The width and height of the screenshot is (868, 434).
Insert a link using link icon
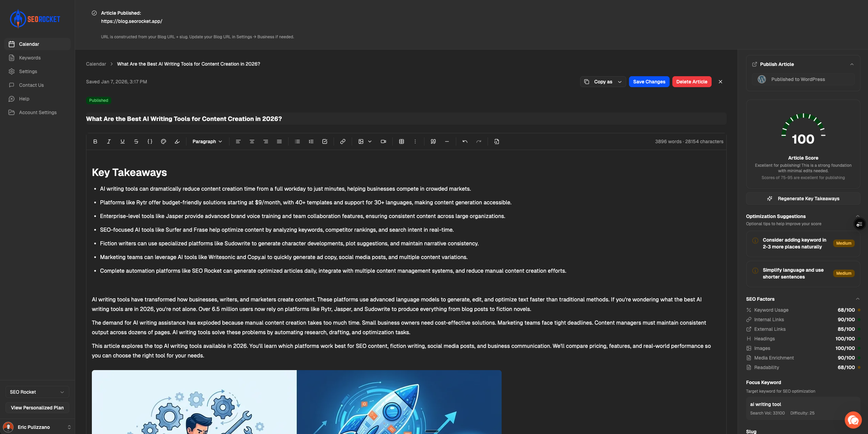pos(343,141)
